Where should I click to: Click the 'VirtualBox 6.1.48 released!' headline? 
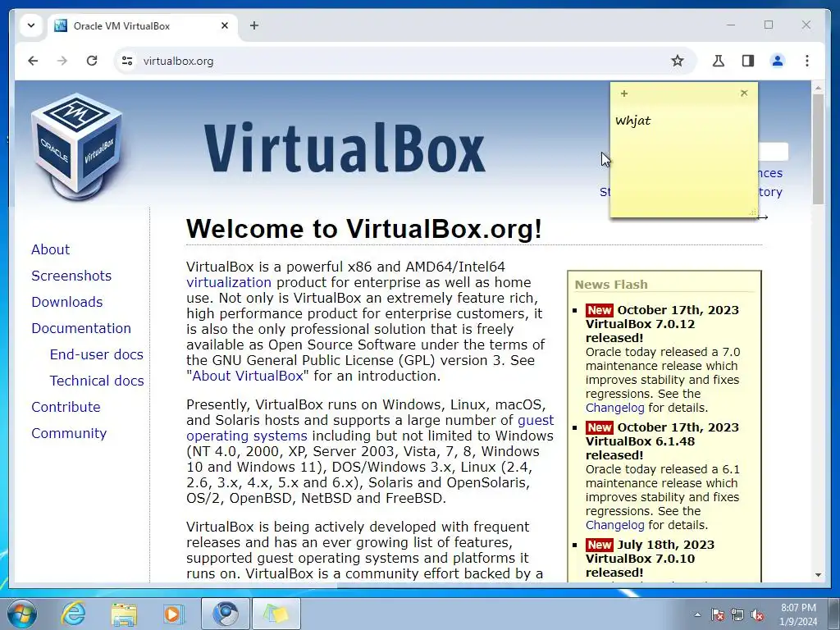click(640, 449)
